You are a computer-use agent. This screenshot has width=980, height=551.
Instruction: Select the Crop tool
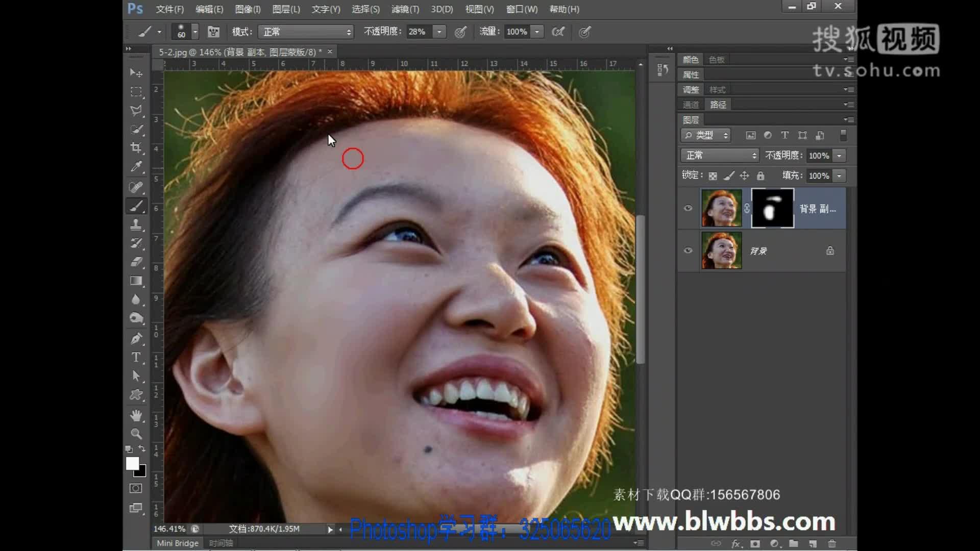pos(136,148)
